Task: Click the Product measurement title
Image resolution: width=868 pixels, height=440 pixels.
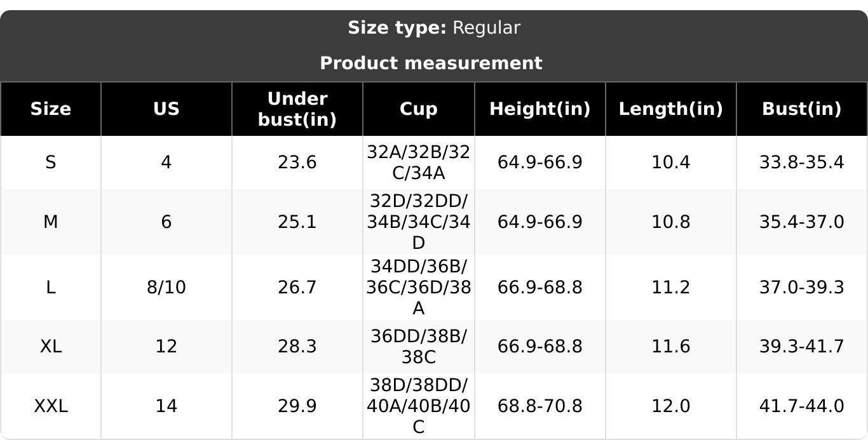Action: tap(431, 63)
